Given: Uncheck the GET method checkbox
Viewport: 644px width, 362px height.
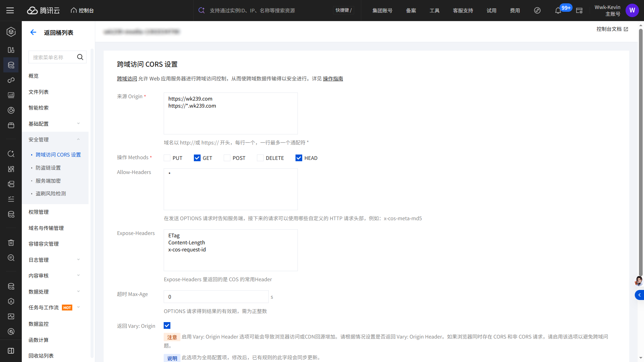Looking at the screenshot, I should coord(197,158).
